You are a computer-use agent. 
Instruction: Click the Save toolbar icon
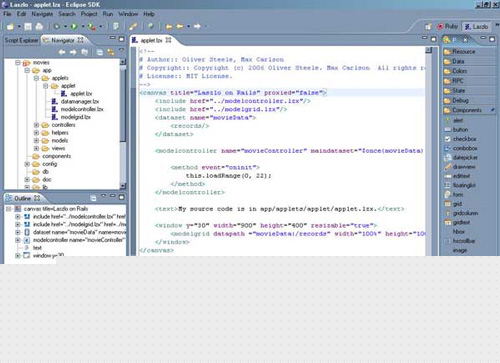click(x=28, y=26)
